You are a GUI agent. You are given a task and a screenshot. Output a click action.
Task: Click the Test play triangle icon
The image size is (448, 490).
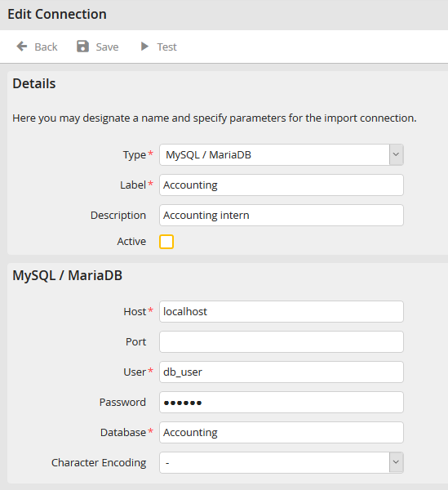[x=144, y=47]
